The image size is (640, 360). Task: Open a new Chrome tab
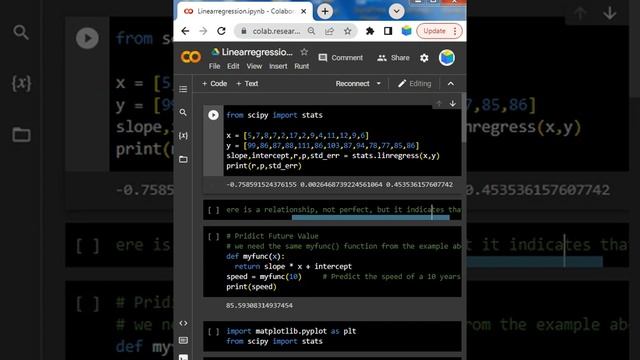pyautogui.click(x=325, y=11)
